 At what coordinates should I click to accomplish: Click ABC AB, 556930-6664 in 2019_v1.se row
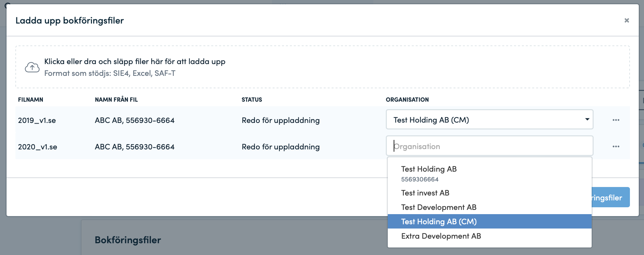pyautogui.click(x=134, y=120)
